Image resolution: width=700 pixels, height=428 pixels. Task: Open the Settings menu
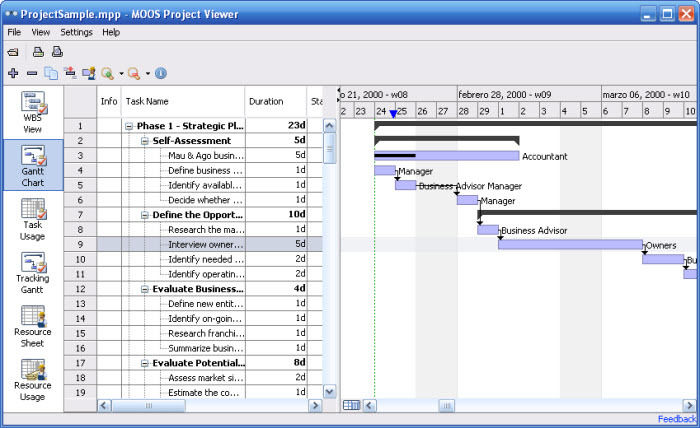coord(76,32)
